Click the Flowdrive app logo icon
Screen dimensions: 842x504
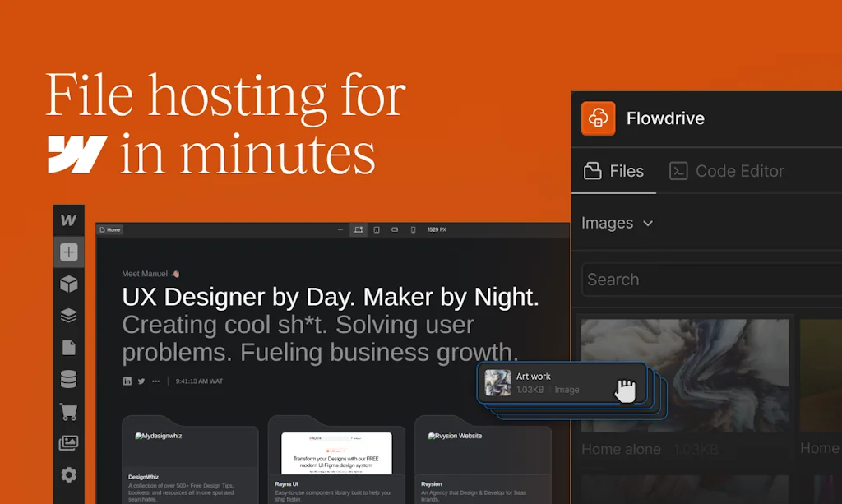coord(599,118)
